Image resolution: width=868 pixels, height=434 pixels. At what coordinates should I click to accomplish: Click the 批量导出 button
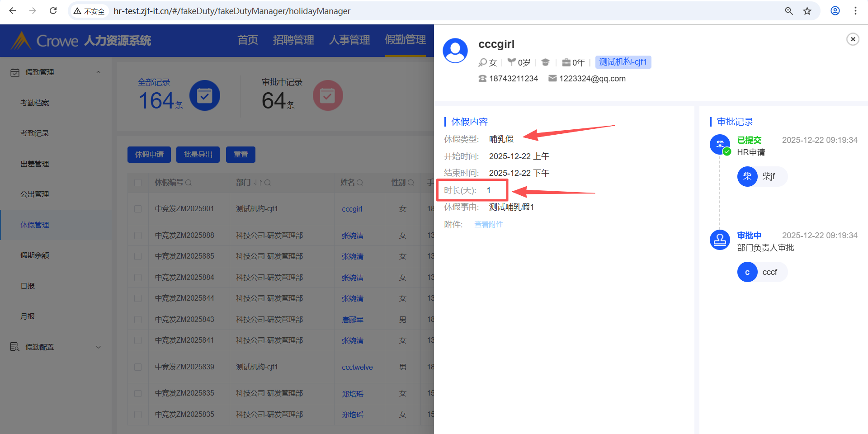tap(198, 155)
